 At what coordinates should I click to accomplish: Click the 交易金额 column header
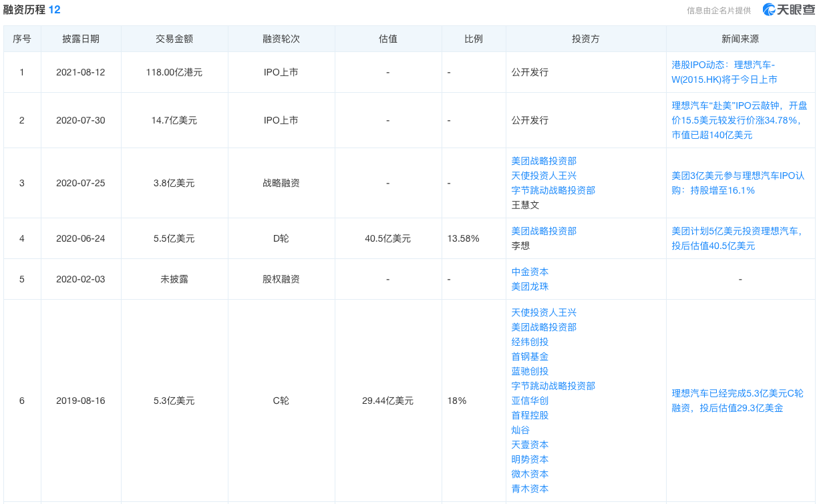point(174,39)
